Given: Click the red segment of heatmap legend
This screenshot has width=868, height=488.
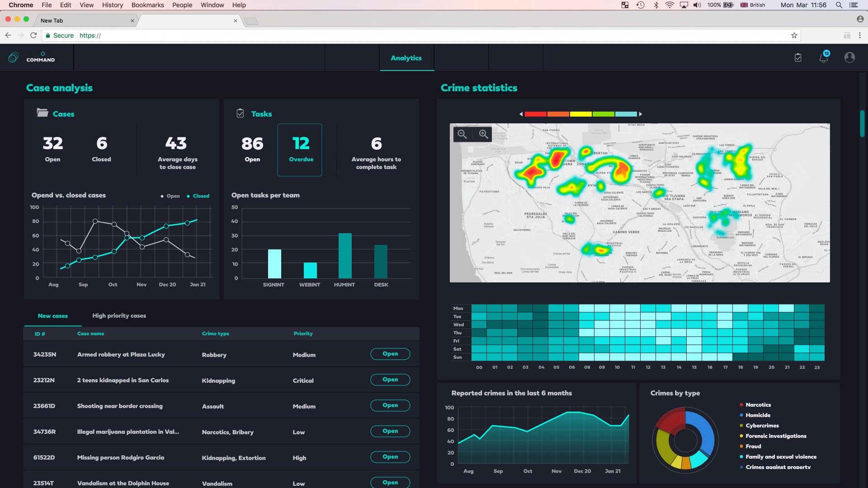Looking at the screenshot, I should [536, 114].
